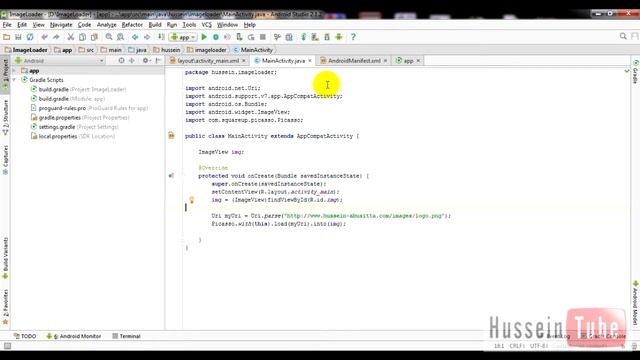
Task: Open the TODO tool window
Action: pos(25,336)
